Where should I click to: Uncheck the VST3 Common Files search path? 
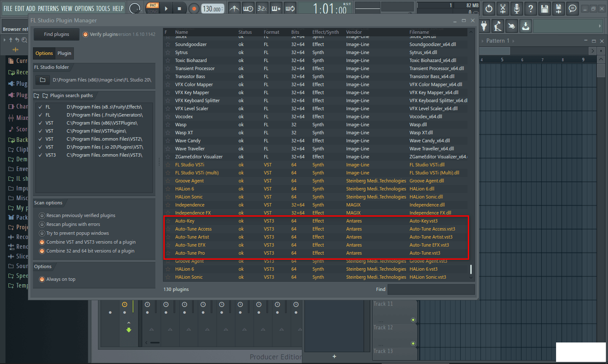pyautogui.click(x=40, y=155)
